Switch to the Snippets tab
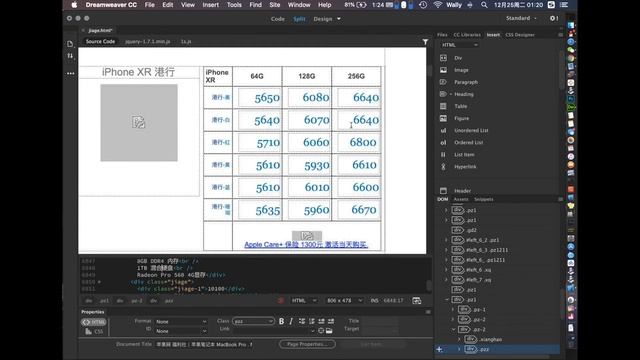 tap(484, 199)
